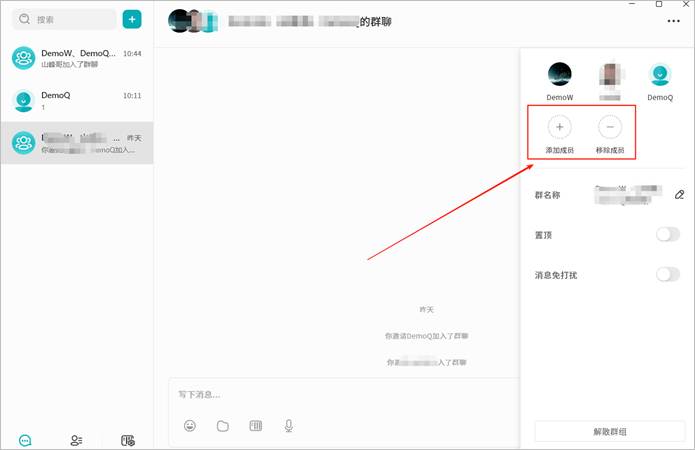
Task: Open the contacts tab in the bottom bar
Action: point(76,440)
